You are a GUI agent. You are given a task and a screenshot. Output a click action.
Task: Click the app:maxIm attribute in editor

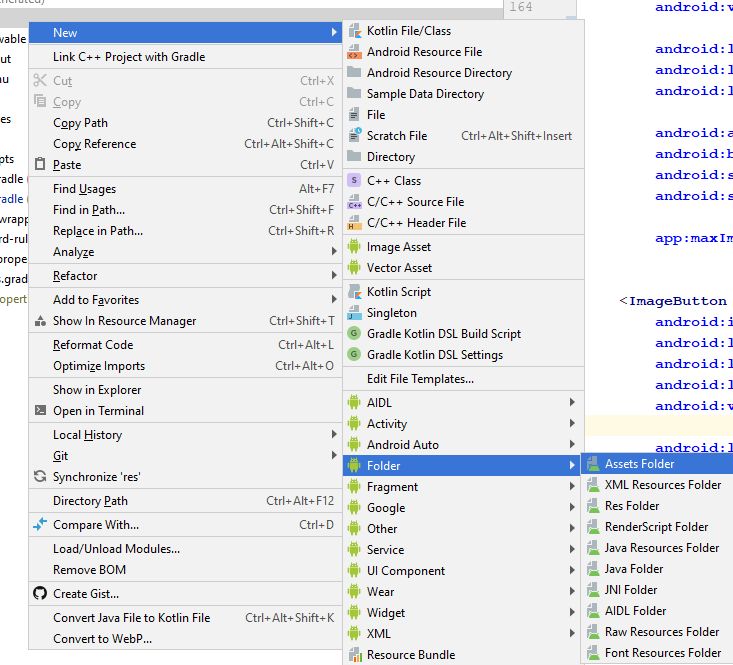(694, 238)
